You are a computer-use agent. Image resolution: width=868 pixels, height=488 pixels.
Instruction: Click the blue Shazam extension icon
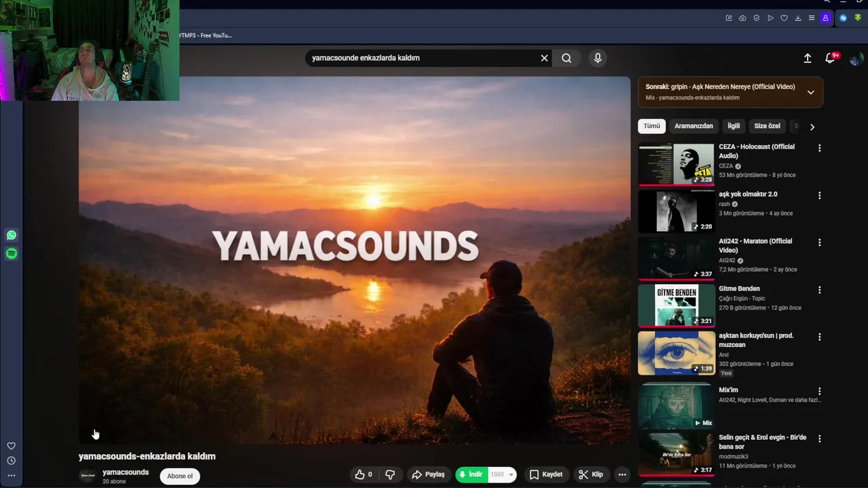[844, 18]
